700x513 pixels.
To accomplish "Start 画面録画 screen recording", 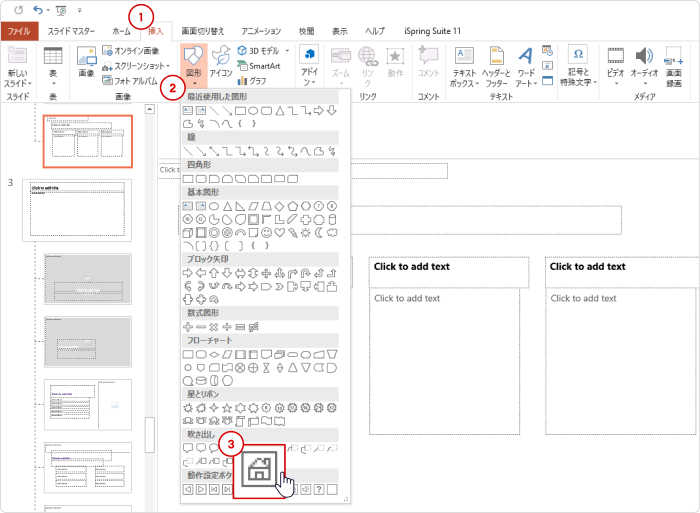I will [x=674, y=67].
